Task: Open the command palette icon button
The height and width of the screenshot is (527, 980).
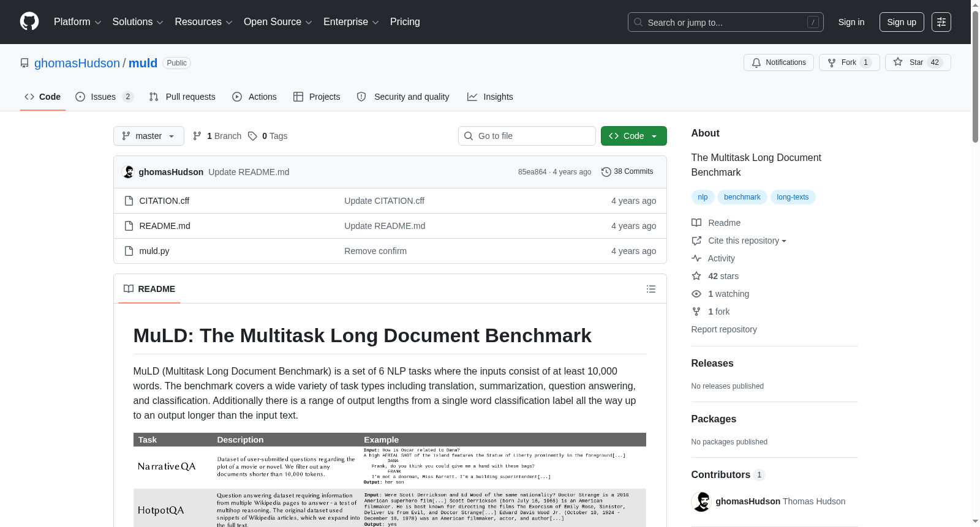Action: click(941, 22)
